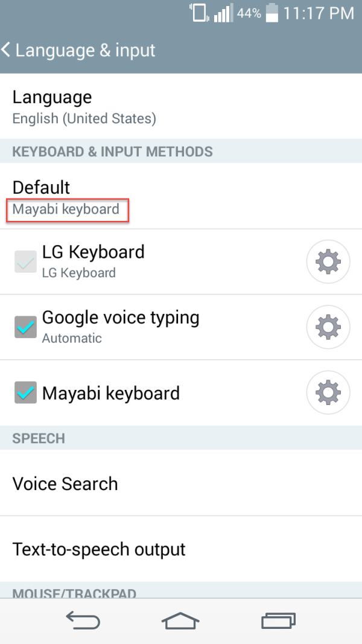Uncheck the Mayabi keyboard checkbox
Image resolution: width=362 pixels, height=644 pixels.
coord(24,392)
